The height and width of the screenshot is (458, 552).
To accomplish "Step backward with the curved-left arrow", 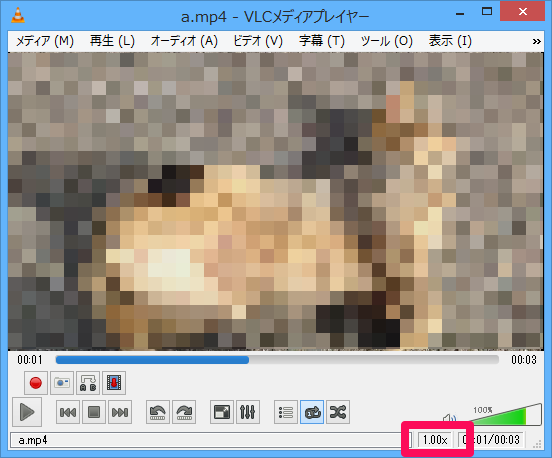I will 158,412.
